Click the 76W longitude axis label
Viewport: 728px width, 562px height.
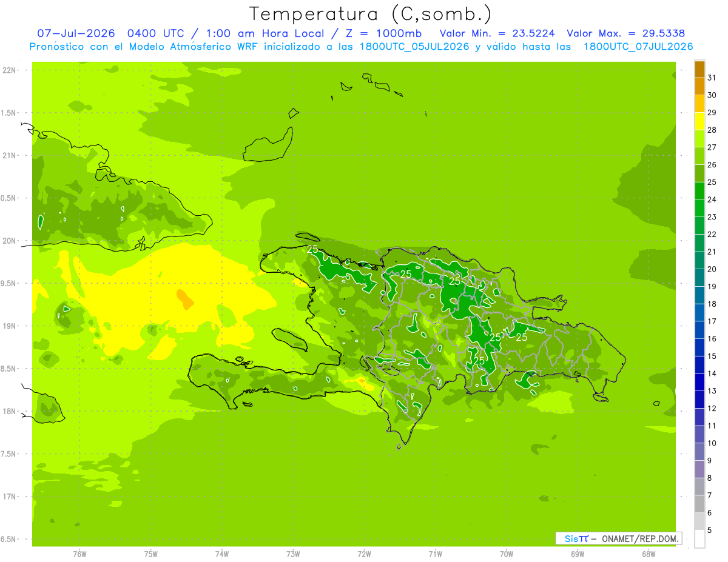click(79, 554)
